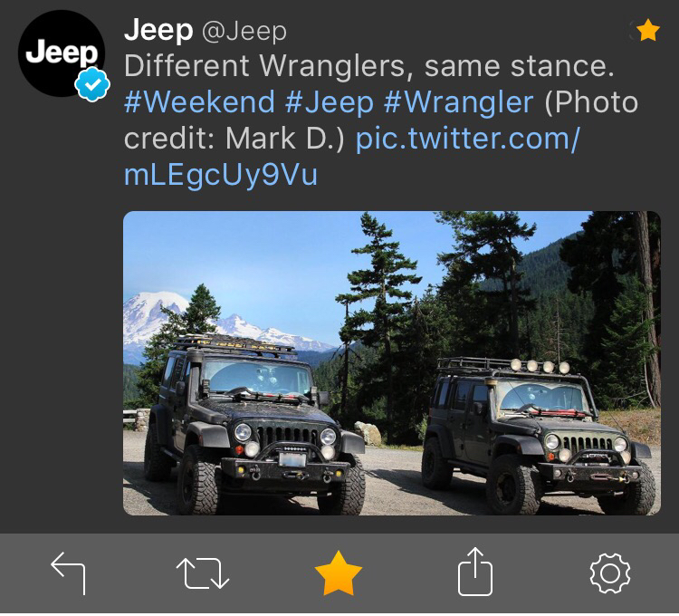Tap "Different Wranglers, same stance." text

(x=369, y=66)
